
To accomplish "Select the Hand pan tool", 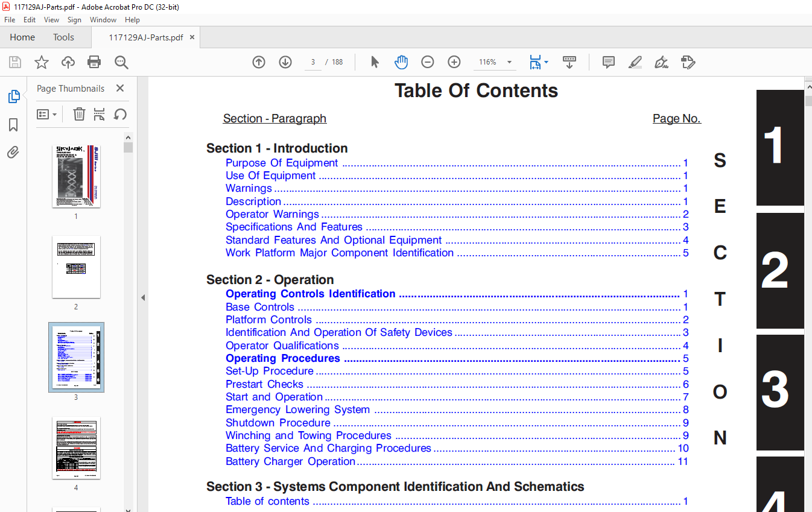I will click(x=401, y=62).
